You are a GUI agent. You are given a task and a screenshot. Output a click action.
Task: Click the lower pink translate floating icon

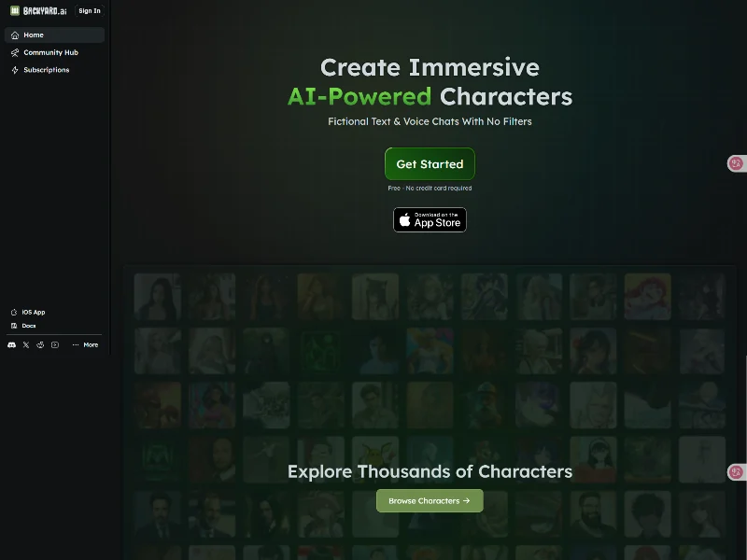[x=737, y=472]
